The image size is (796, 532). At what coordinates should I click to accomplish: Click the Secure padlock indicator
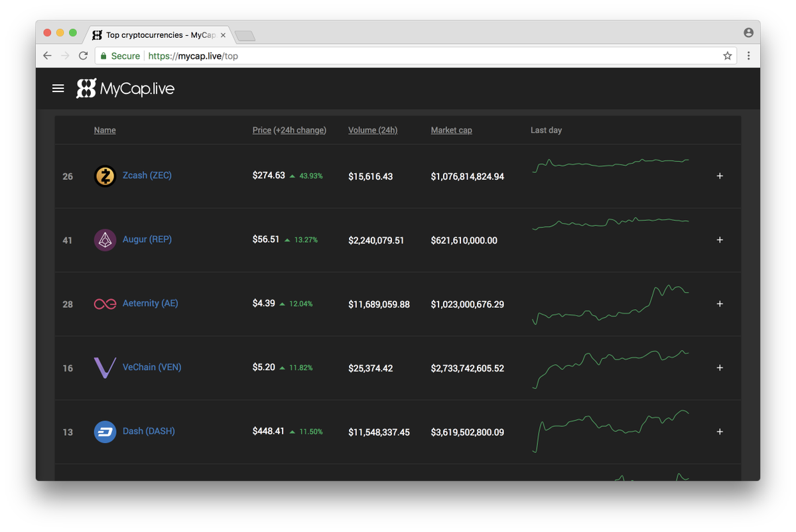120,56
